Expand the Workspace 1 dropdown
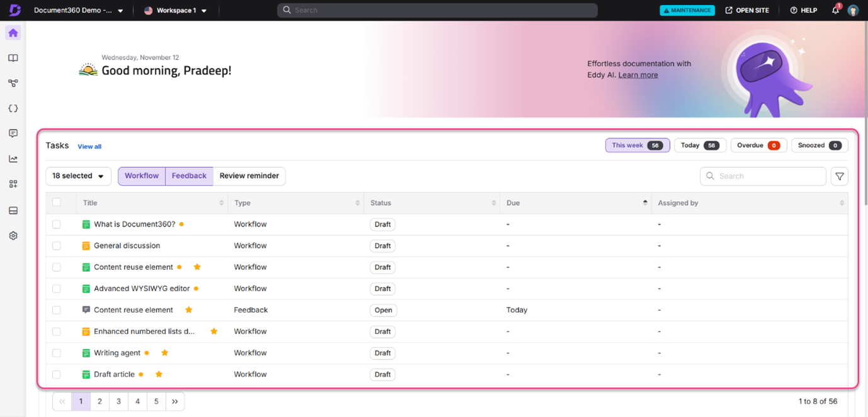Image resolution: width=868 pixels, height=417 pixels. click(176, 11)
